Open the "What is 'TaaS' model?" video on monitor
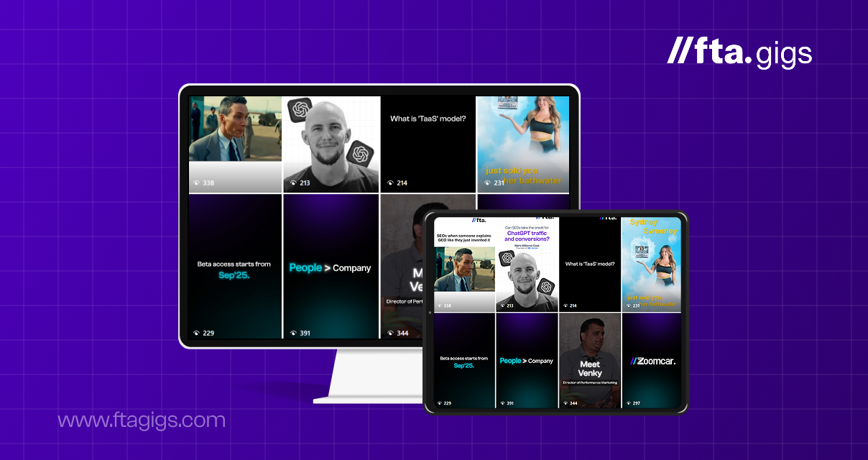Viewport: 868px width, 460px height. pos(428,144)
